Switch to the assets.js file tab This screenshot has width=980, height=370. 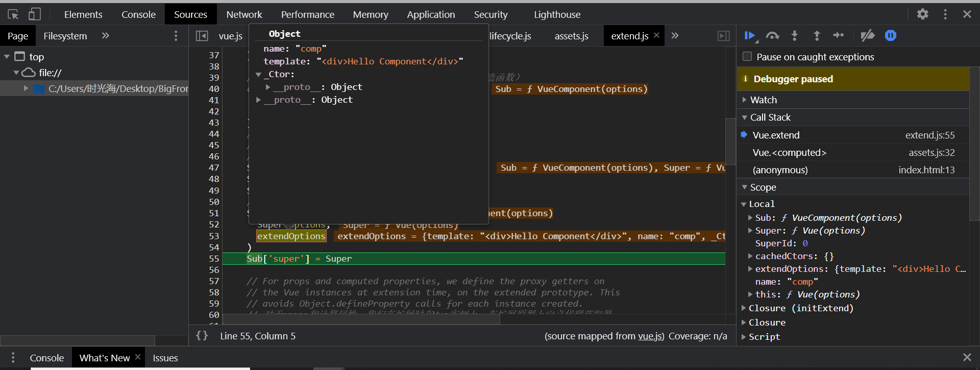(x=571, y=36)
